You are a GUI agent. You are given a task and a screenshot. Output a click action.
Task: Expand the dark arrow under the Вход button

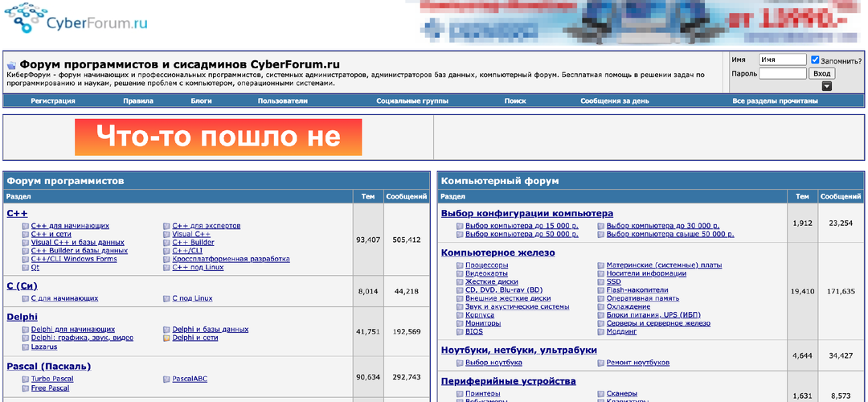click(x=826, y=86)
